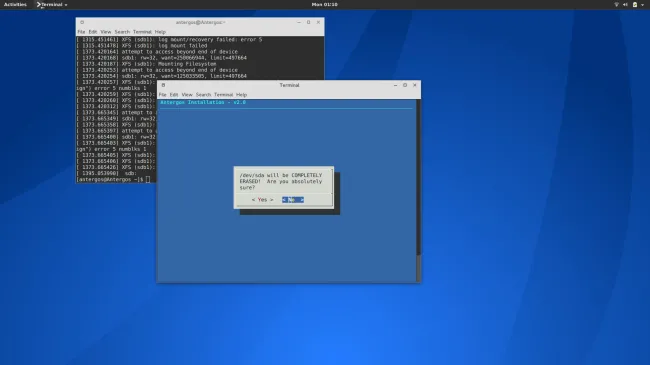
Task: Close the antergos@Antergos terminal window
Action: click(318, 22)
